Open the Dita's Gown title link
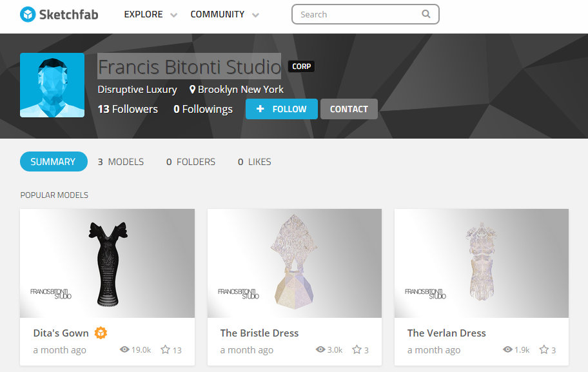This screenshot has height=372, width=588. click(61, 333)
